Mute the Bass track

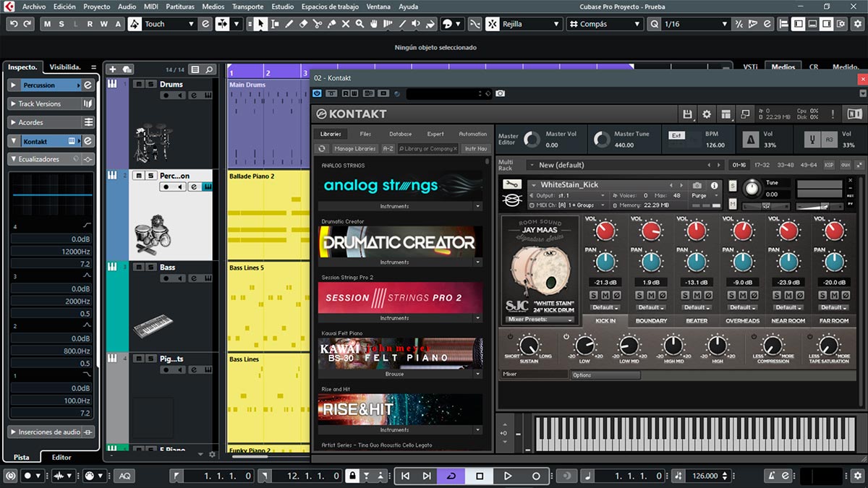click(x=138, y=267)
